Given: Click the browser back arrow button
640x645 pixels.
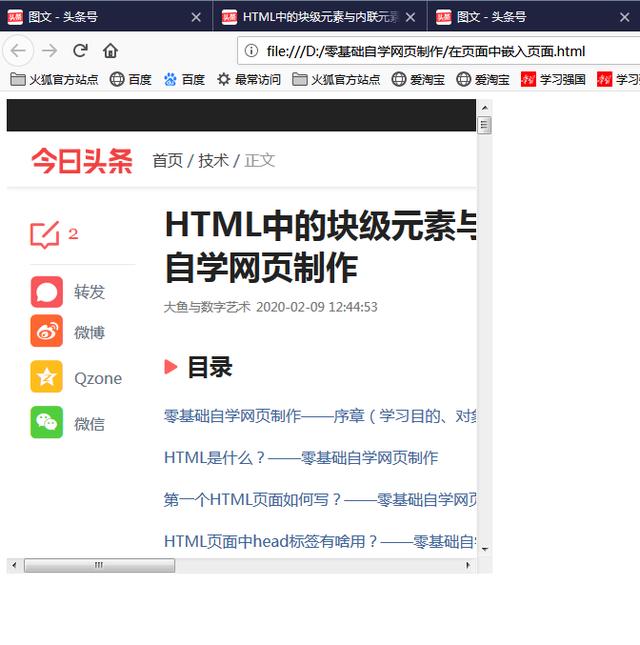Looking at the screenshot, I should 18,51.
